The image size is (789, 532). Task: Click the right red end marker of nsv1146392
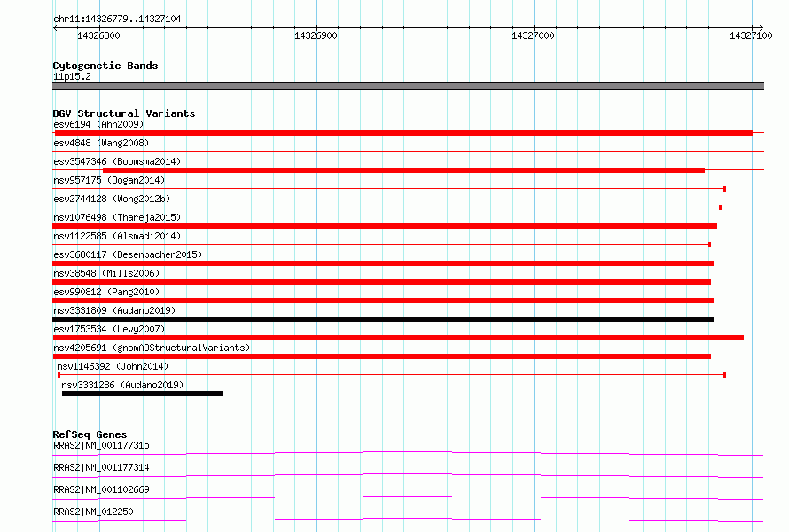pyautogui.click(x=724, y=375)
